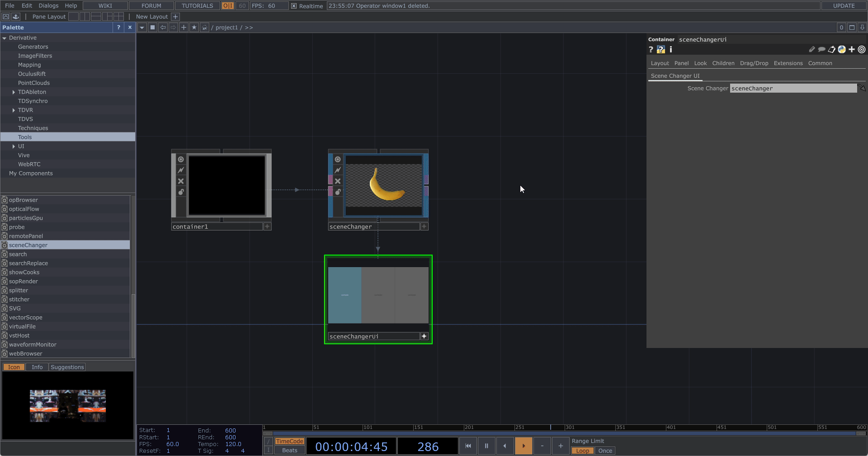Image resolution: width=868 pixels, height=456 pixels.
Task: Set the range limit to Once
Action: pos(604,451)
